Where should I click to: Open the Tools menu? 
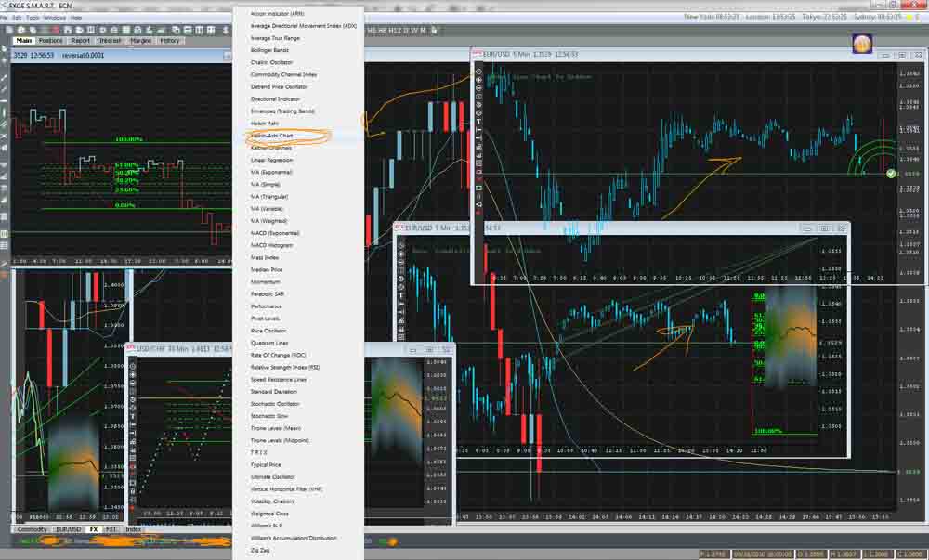tap(33, 17)
